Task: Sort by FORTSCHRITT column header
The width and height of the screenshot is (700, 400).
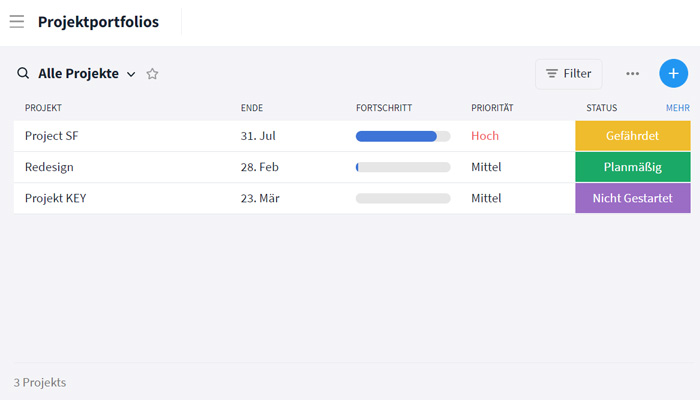Action: tap(384, 108)
